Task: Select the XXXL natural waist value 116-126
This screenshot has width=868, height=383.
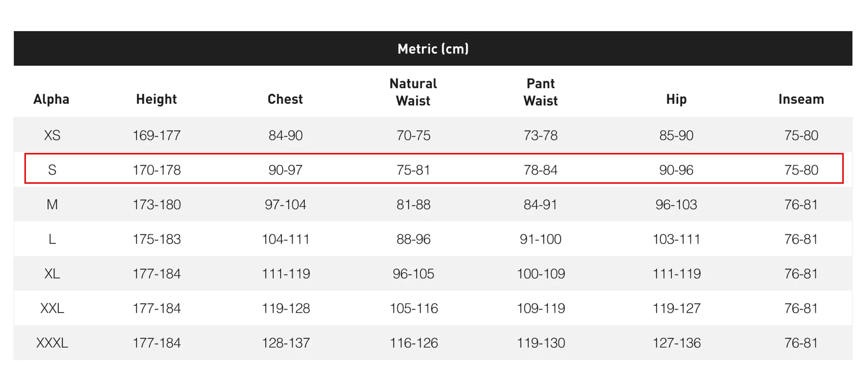Action: coord(414,343)
